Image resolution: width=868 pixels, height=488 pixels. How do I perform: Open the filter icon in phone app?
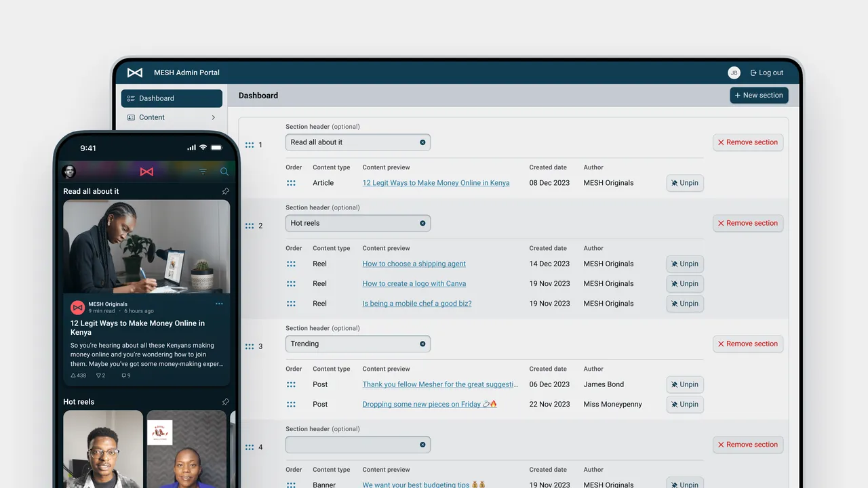point(203,171)
